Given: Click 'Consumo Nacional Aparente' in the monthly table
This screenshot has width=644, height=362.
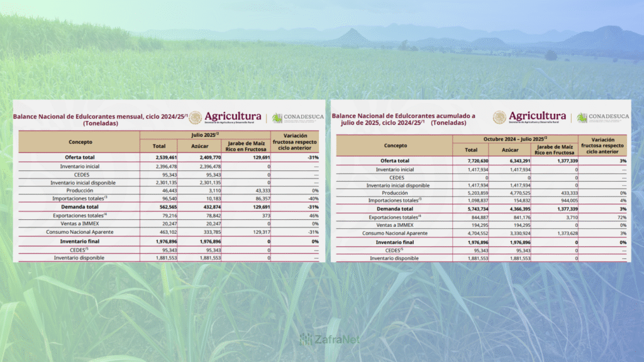Looking at the screenshot, I should (x=79, y=232).
